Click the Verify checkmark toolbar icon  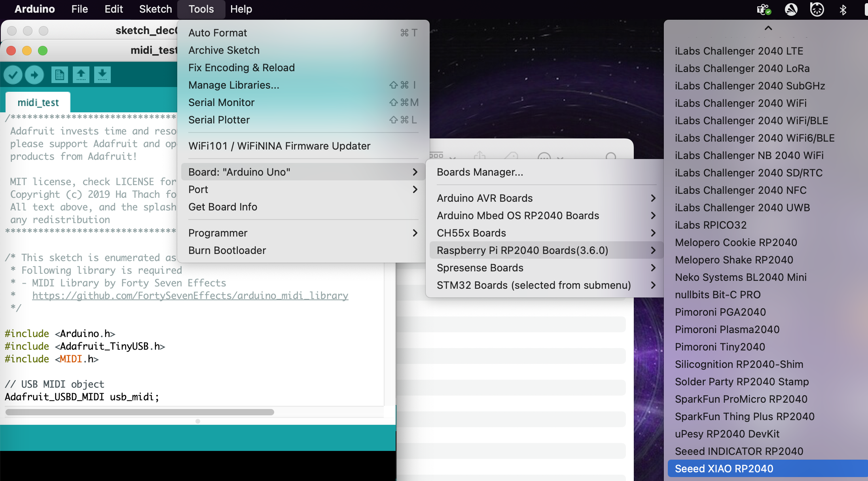(x=13, y=74)
